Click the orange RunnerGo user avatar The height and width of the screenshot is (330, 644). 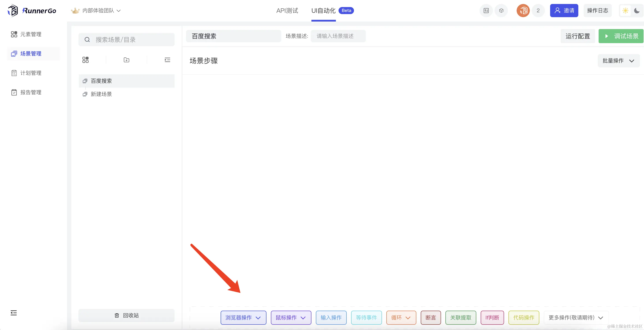coord(523,11)
